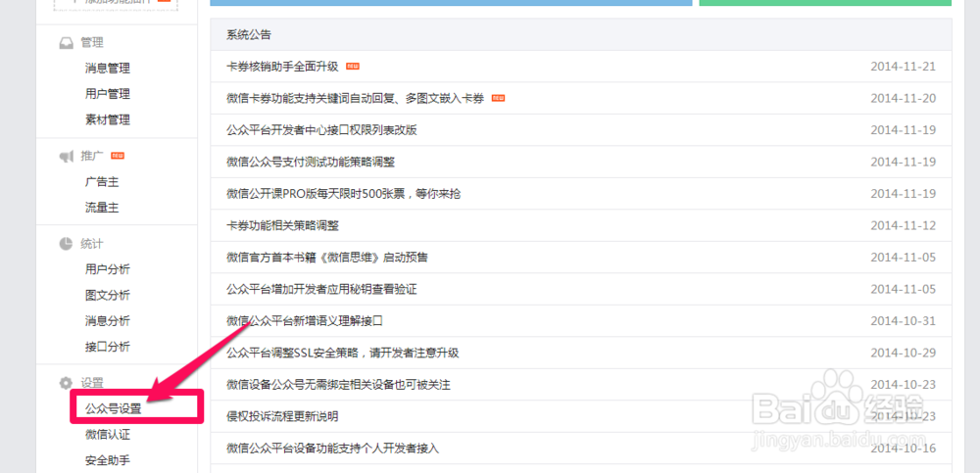Viewport: 980px width, 473px height.
Task: Open announcement 卡券核销助手全面升级
Action: (282, 67)
